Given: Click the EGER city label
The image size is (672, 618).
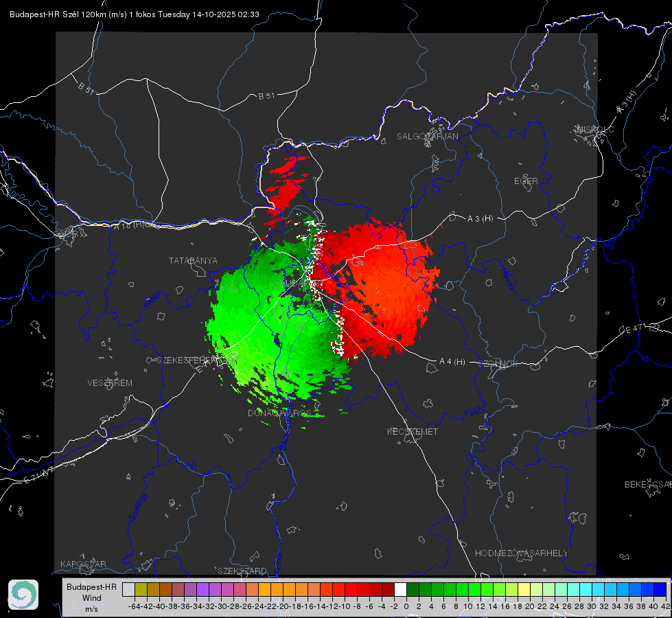Looking at the screenshot, I should (x=526, y=181).
